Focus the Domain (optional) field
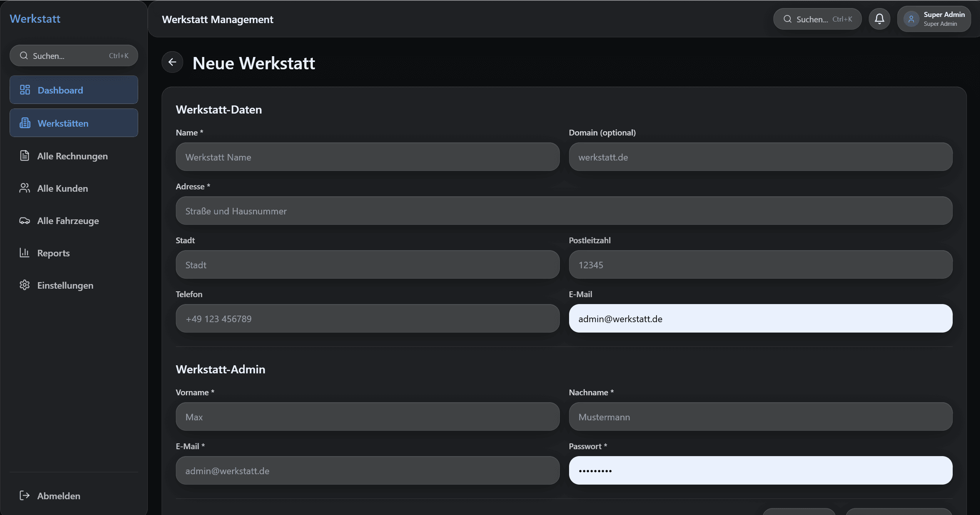 (x=760, y=157)
